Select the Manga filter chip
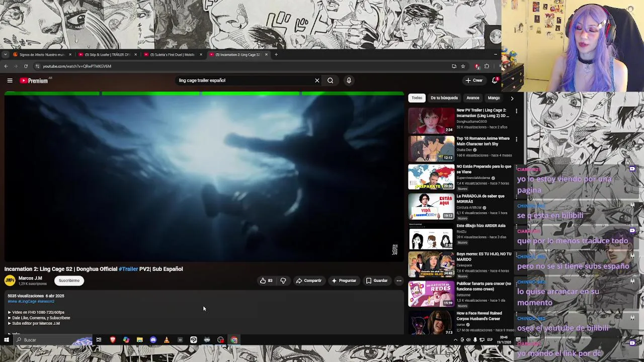The height and width of the screenshot is (362, 644). pos(494,98)
